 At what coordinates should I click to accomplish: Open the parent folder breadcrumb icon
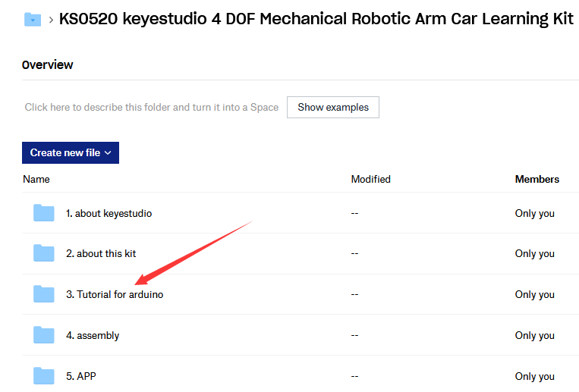click(33, 19)
